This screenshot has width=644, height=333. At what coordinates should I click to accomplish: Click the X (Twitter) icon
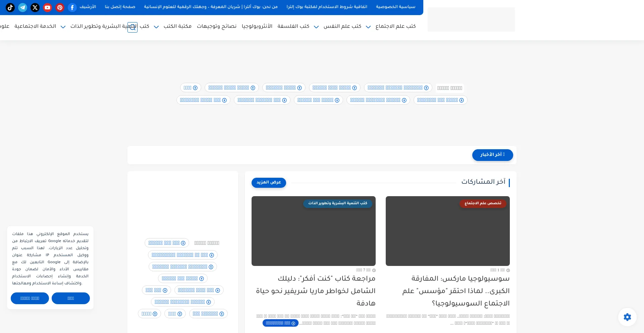(35, 7)
